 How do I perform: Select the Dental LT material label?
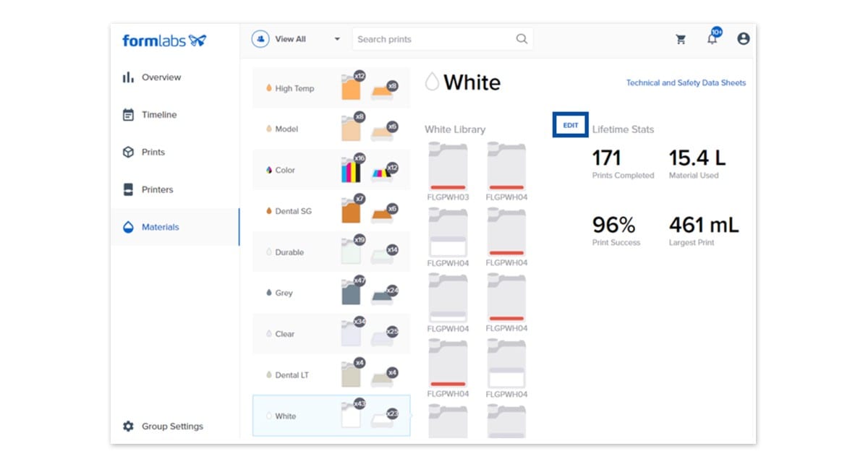(292, 376)
